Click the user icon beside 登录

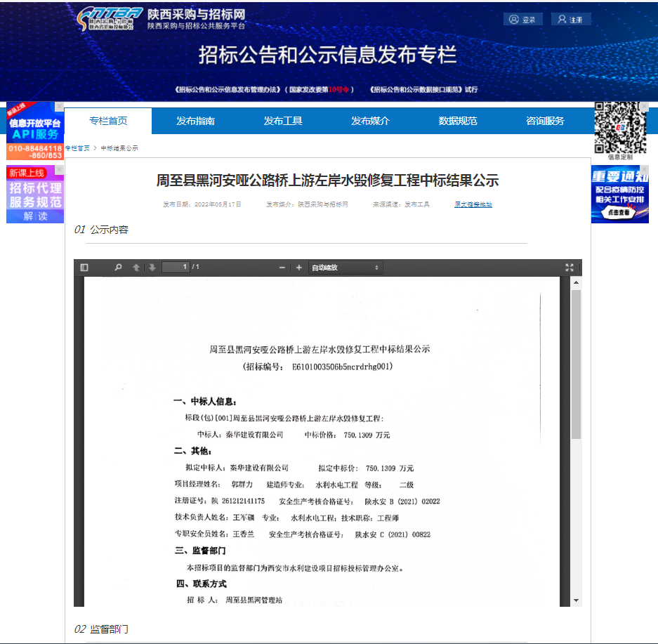[x=513, y=19]
